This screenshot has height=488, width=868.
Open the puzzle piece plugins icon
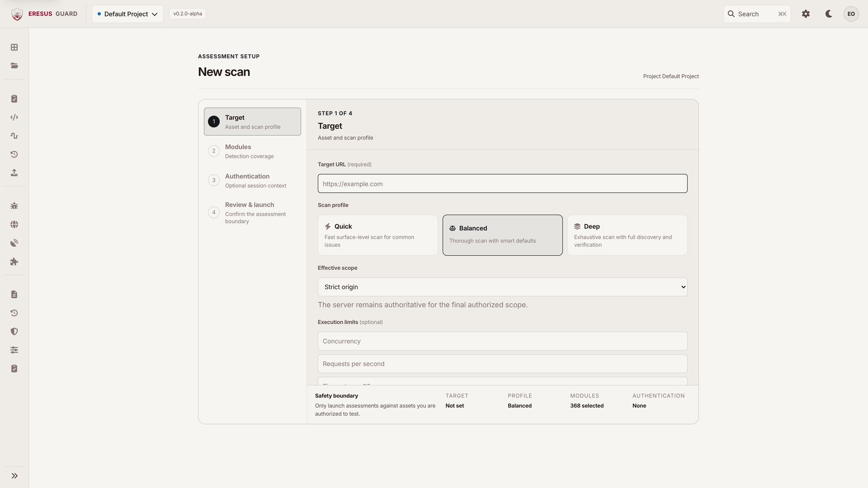[x=14, y=262]
